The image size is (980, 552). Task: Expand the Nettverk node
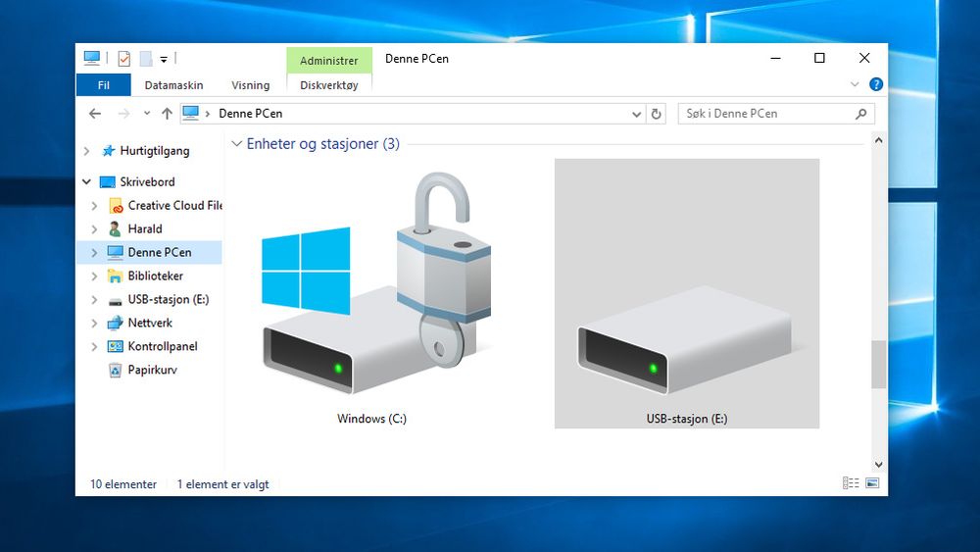click(x=94, y=324)
